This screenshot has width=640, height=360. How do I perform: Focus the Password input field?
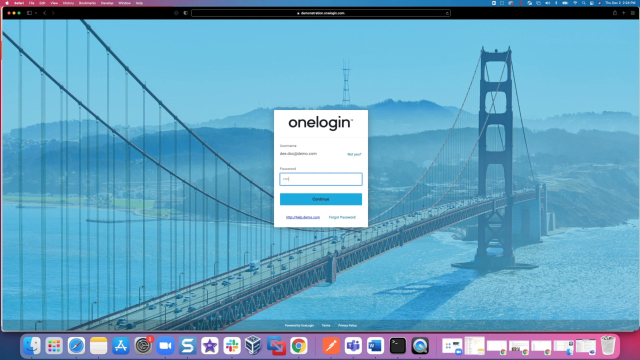321,179
